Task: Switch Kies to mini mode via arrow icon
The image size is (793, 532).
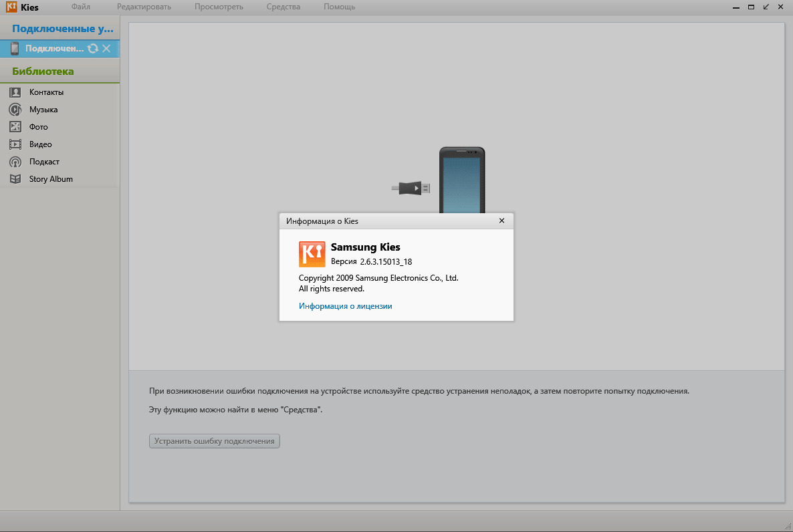Action: coord(766,7)
